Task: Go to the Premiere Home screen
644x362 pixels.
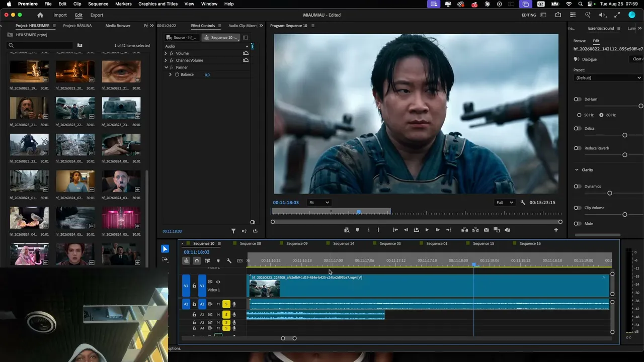Action: [x=40, y=15]
